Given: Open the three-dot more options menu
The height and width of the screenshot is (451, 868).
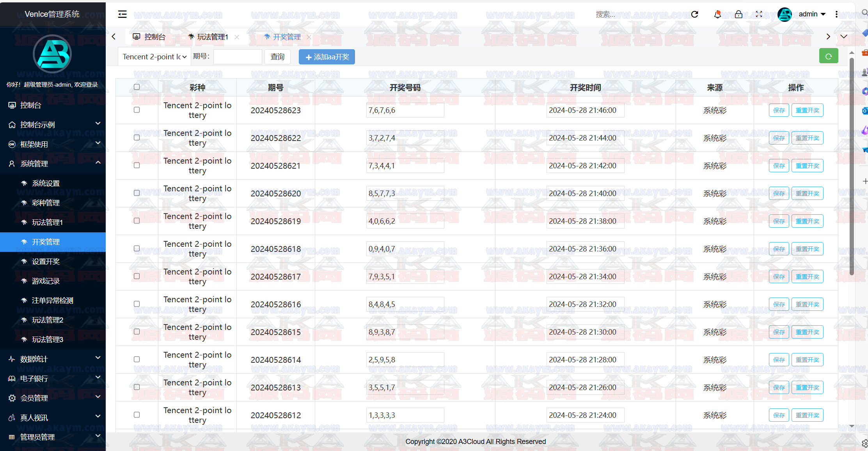Looking at the screenshot, I should [x=836, y=14].
